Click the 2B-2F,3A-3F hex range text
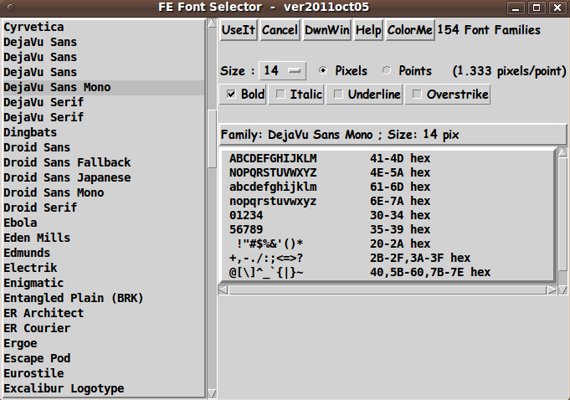Screen dimensions: 570x400 pyautogui.click(x=420, y=258)
